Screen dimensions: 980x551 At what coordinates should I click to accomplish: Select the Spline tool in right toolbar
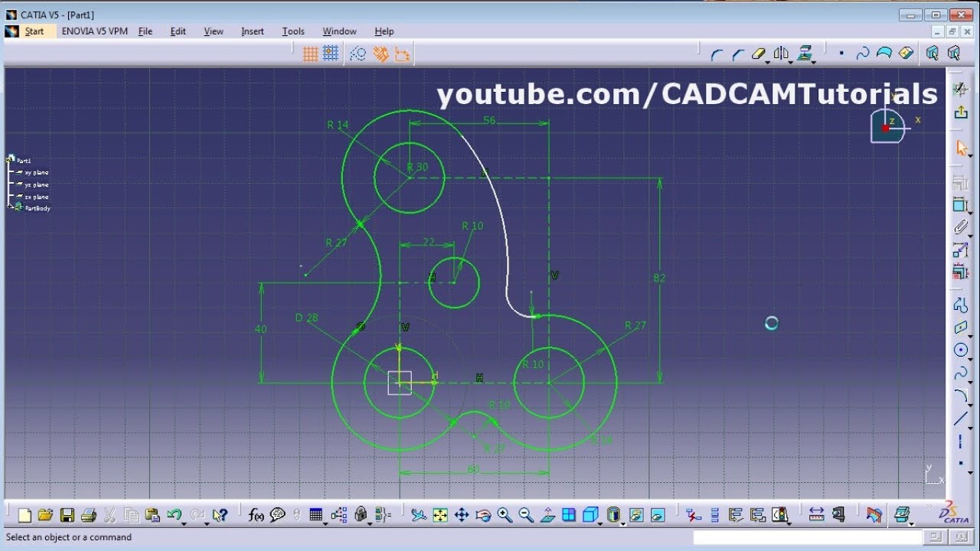coord(960,373)
